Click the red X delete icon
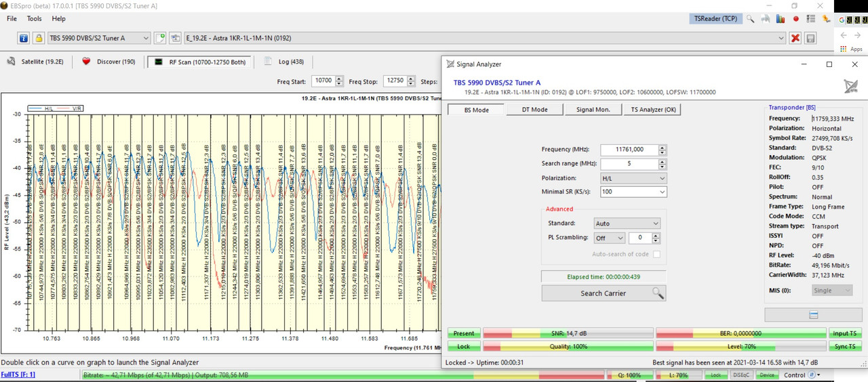The height and width of the screenshot is (382, 868). 795,38
